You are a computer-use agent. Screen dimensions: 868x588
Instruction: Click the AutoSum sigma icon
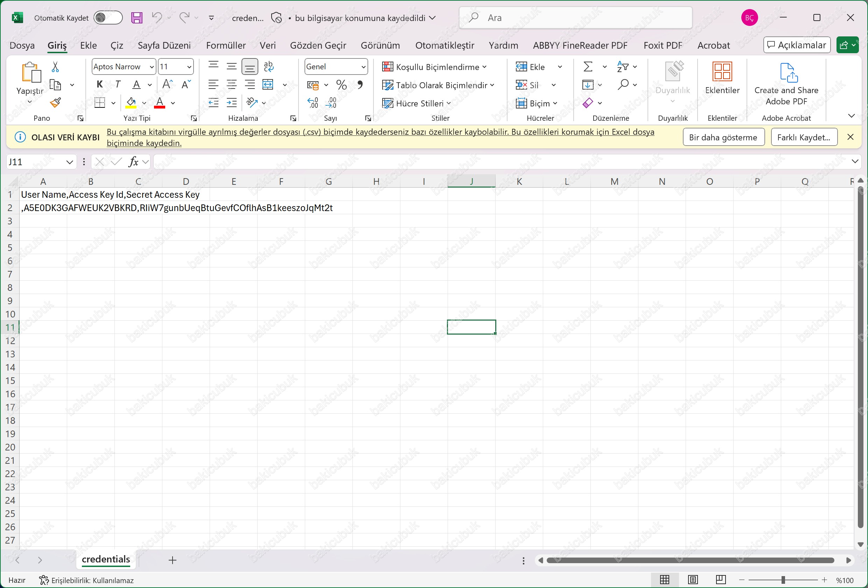[x=588, y=67]
